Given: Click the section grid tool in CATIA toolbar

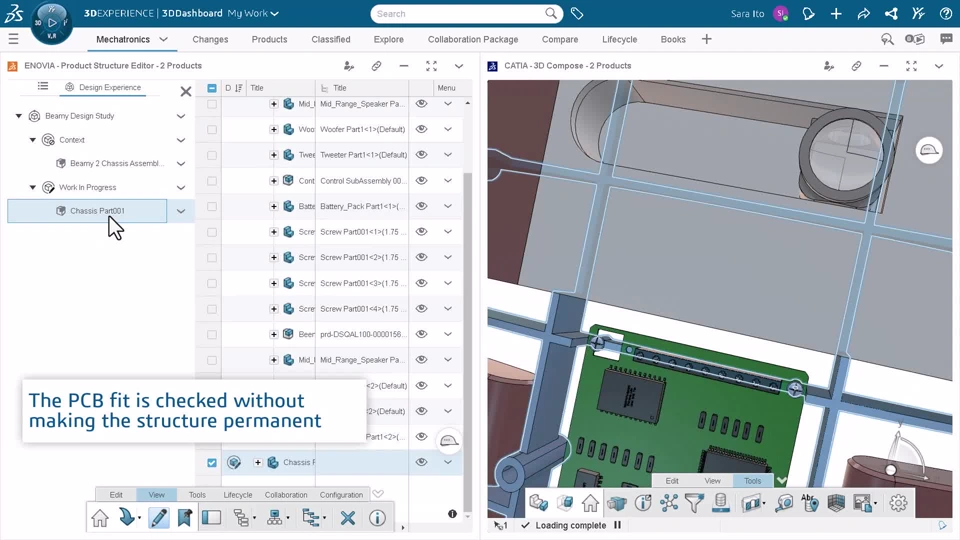Looking at the screenshot, I should [x=836, y=503].
